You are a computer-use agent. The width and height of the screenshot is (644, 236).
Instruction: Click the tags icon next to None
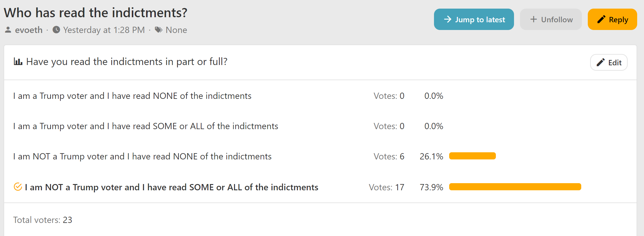point(159,30)
